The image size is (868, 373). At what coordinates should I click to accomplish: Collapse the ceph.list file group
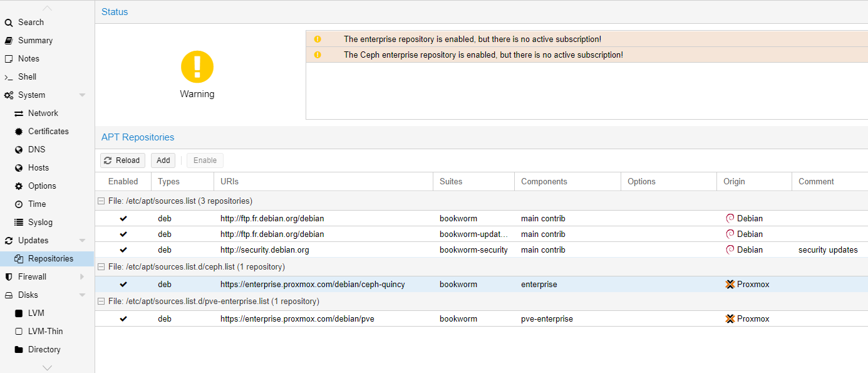101,267
